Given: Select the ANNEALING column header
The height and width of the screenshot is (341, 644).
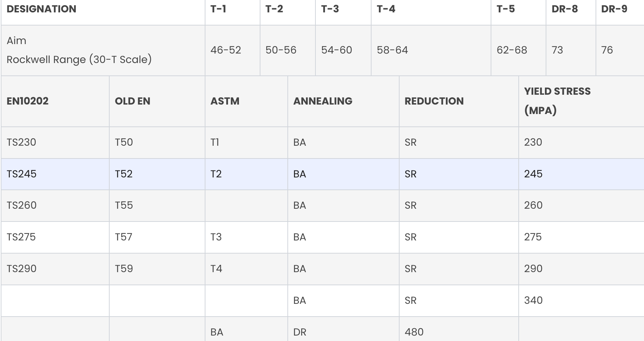Looking at the screenshot, I should tap(343, 101).
